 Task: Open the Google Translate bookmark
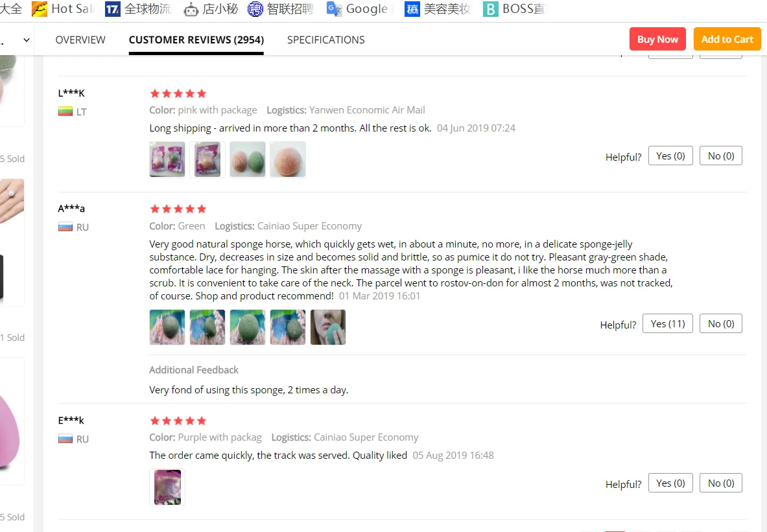click(358, 9)
